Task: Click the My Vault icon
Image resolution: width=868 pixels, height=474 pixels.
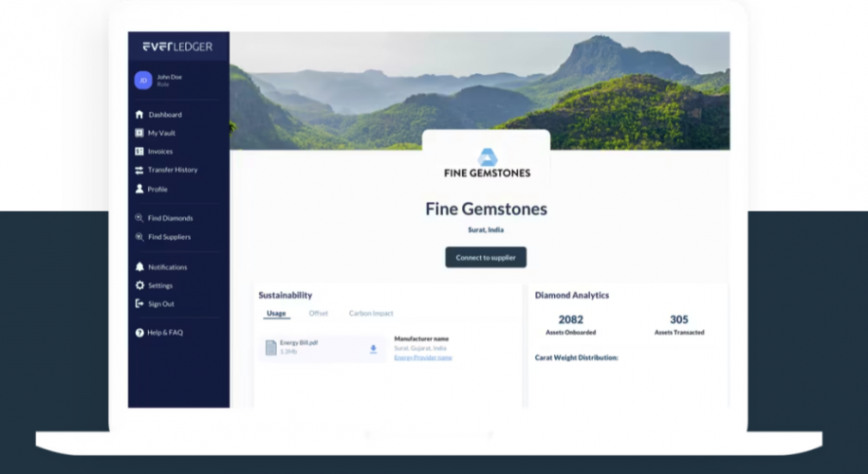Action: click(139, 133)
